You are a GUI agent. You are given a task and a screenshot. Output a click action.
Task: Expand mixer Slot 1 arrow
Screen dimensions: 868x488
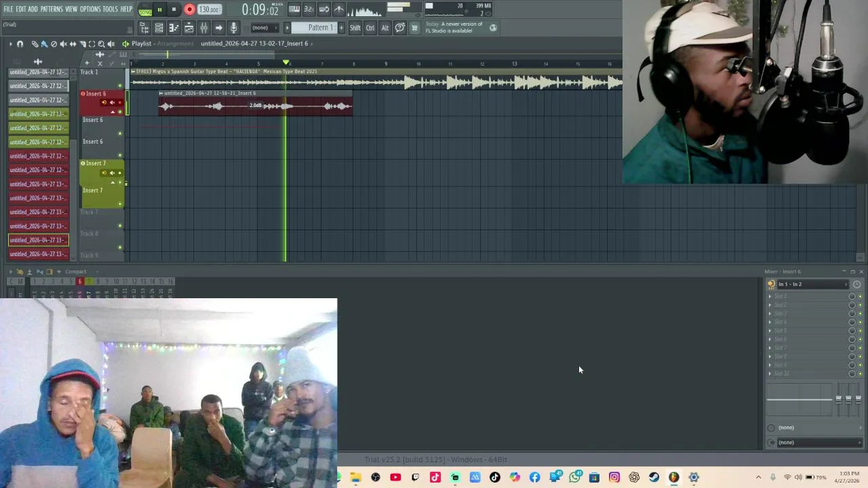coord(770,296)
